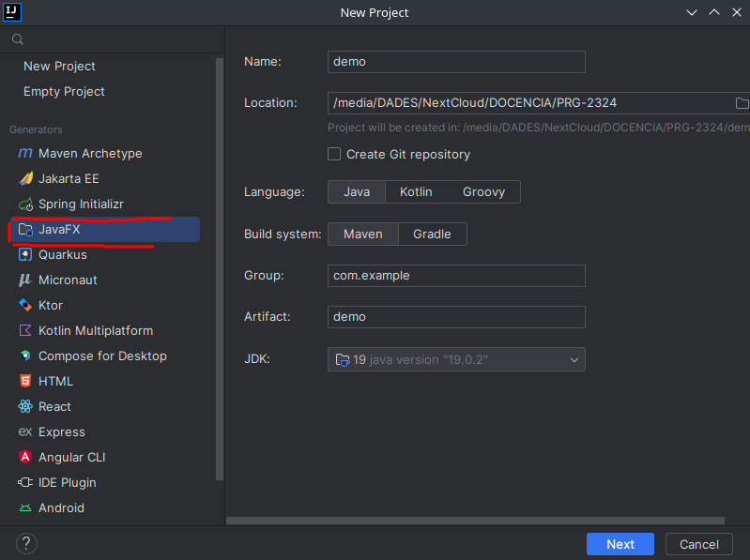750x560 pixels.
Task: Select Empty Project entry
Action: [64, 91]
